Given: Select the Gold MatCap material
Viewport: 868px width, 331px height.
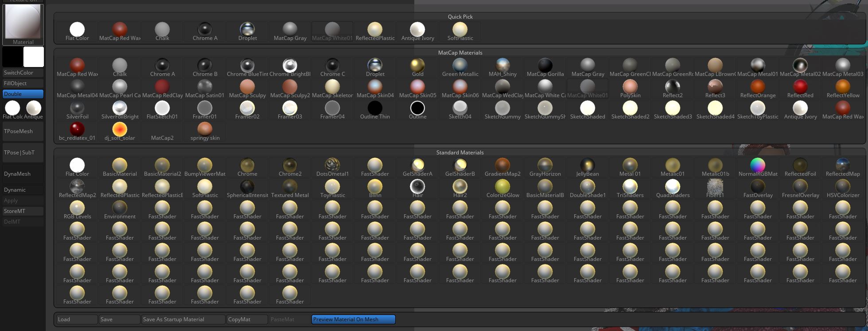Looking at the screenshot, I should [x=417, y=67].
